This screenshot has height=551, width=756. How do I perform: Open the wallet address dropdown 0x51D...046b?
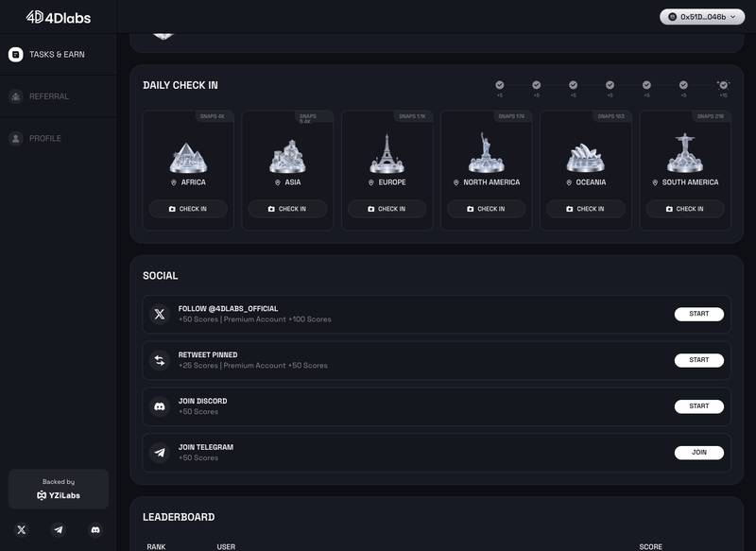click(x=702, y=17)
